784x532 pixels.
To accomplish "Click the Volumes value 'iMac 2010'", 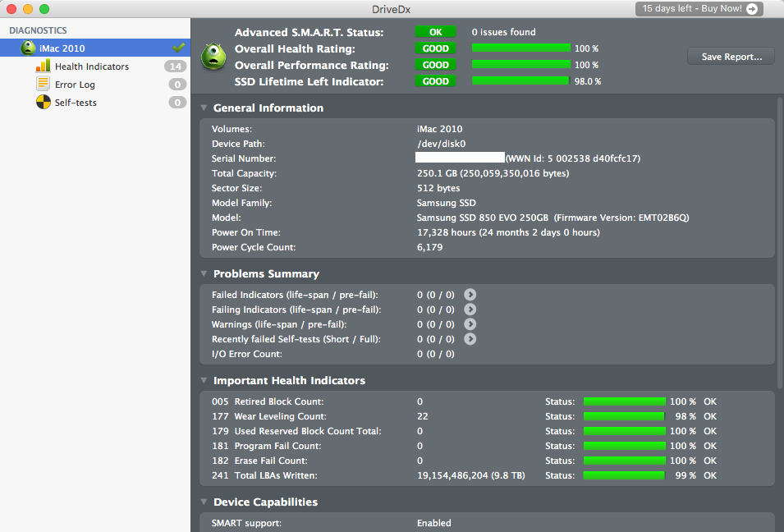I will coord(439,129).
